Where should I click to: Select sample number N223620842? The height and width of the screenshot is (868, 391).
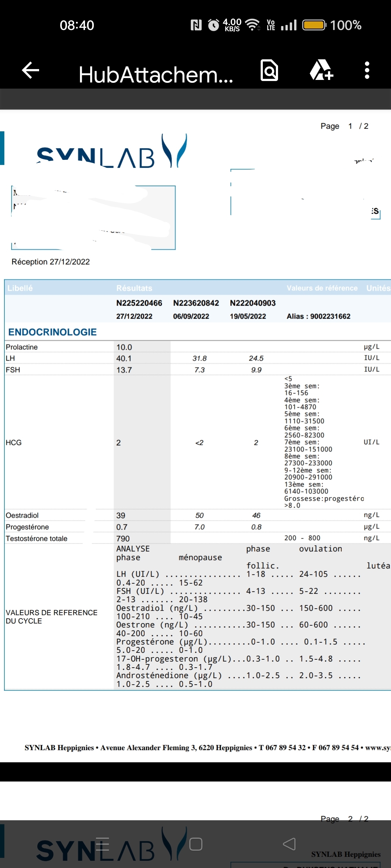196,303
